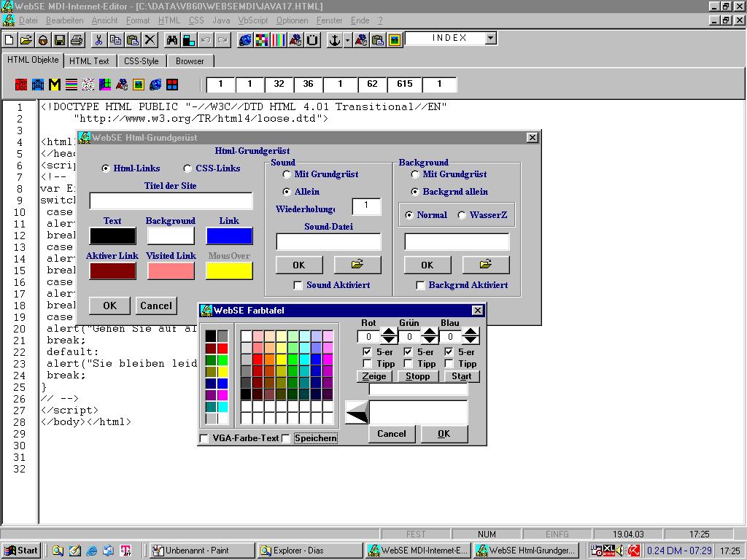Viewport: 747px width, 560px height.
Task: Select Backgrnd allein radio button
Action: [x=415, y=192]
